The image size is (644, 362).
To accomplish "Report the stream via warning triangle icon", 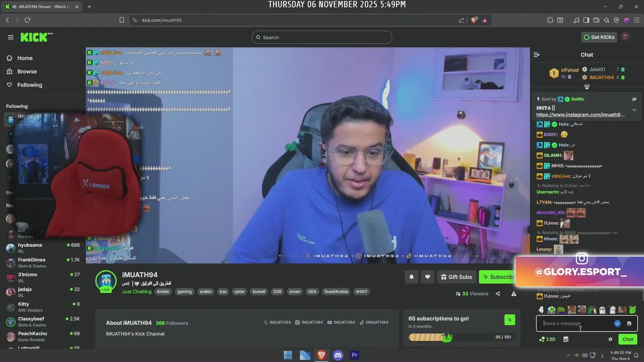I will [514, 294].
